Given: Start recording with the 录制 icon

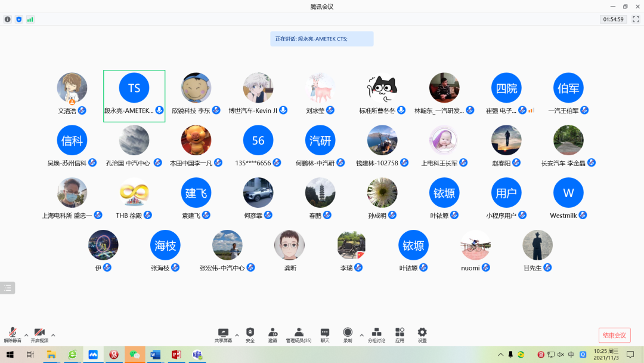Looking at the screenshot, I should point(346,333).
